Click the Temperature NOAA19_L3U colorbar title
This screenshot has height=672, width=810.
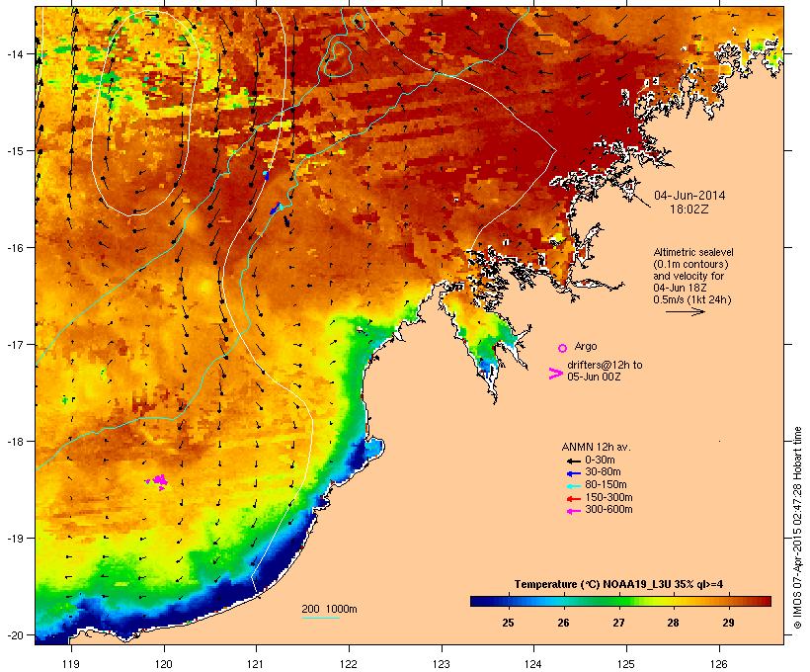tap(619, 585)
